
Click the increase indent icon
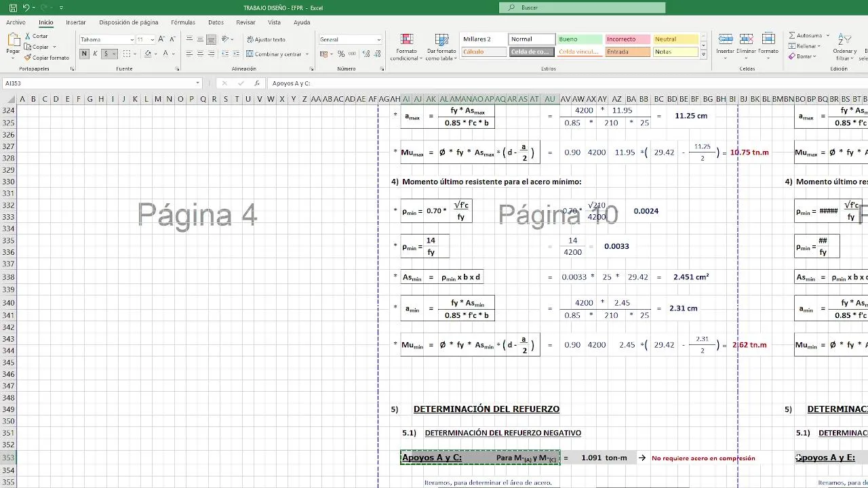(235, 54)
